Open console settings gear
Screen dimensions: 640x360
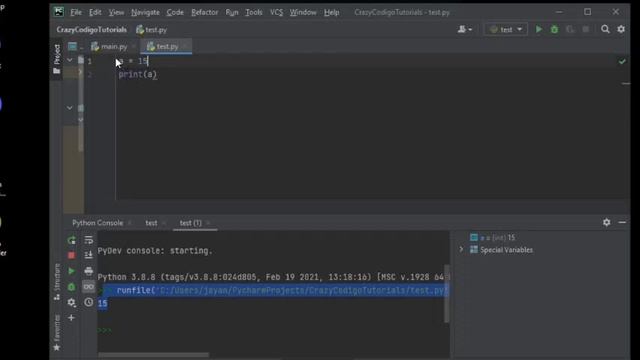tap(71, 302)
